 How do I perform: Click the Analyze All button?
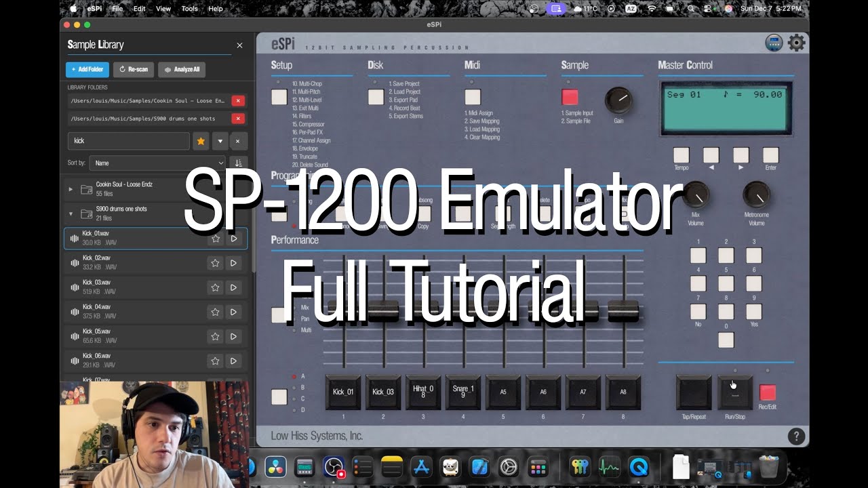(x=182, y=69)
